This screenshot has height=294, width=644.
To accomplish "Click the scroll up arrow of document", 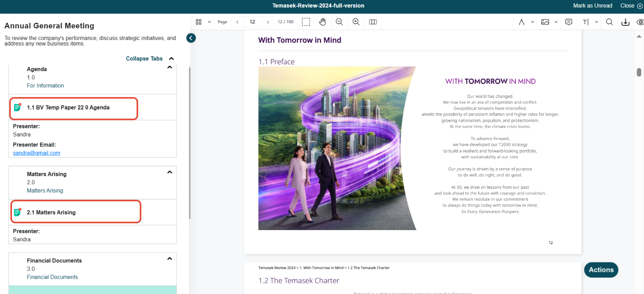I will (639, 36).
